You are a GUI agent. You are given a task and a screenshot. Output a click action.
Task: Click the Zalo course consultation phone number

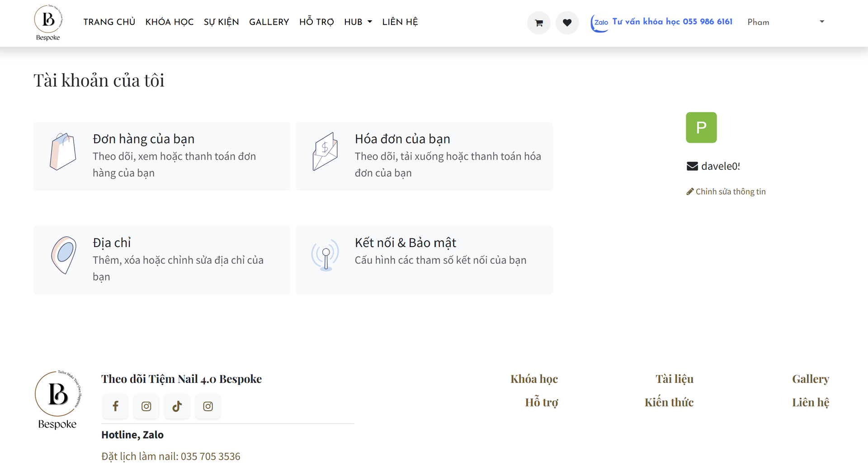[x=672, y=22]
